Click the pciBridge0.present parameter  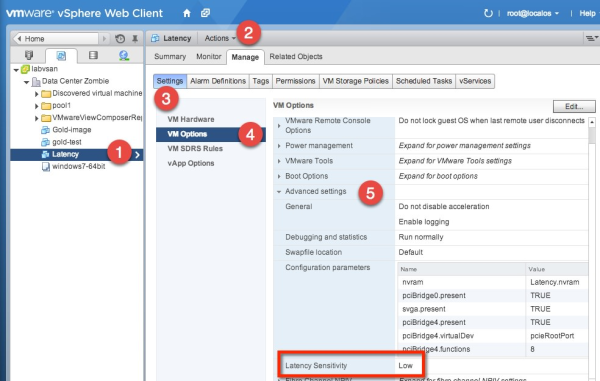pos(434,296)
